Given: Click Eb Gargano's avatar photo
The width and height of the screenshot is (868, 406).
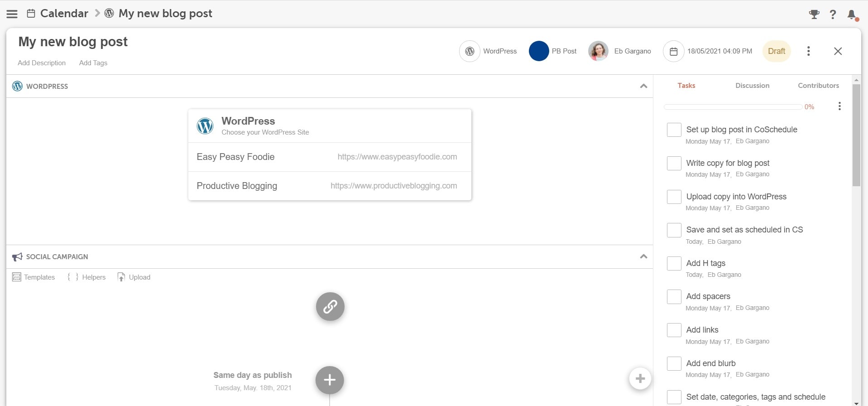Looking at the screenshot, I should tap(598, 51).
